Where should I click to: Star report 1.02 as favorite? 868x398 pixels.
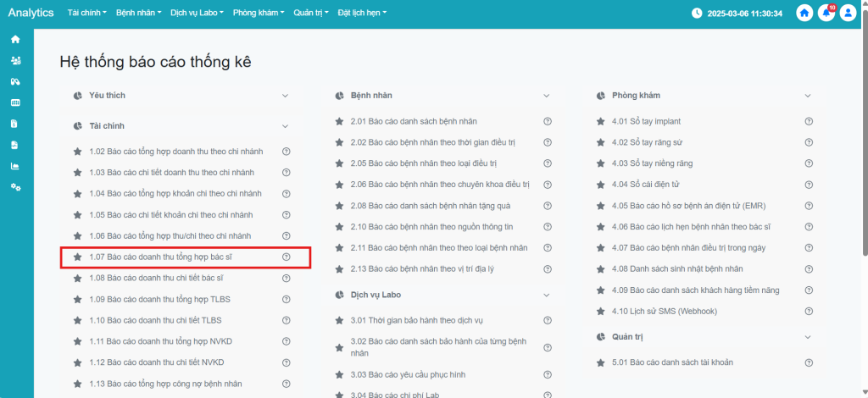pyautogui.click(x=78, y=152)
